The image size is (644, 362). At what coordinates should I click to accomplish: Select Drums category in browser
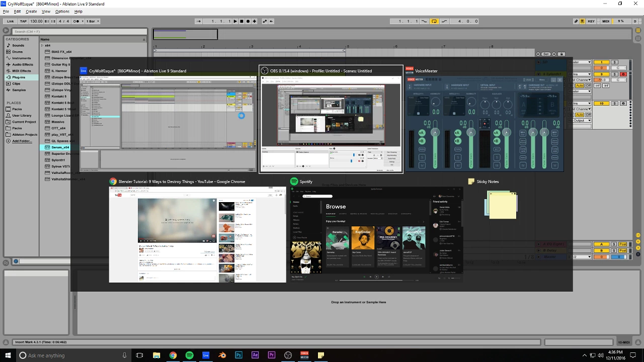pyautogui.click(x=18, y=52)
